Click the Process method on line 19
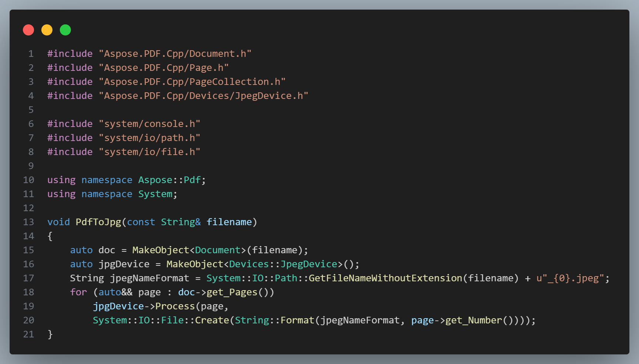 pos(175,306)
